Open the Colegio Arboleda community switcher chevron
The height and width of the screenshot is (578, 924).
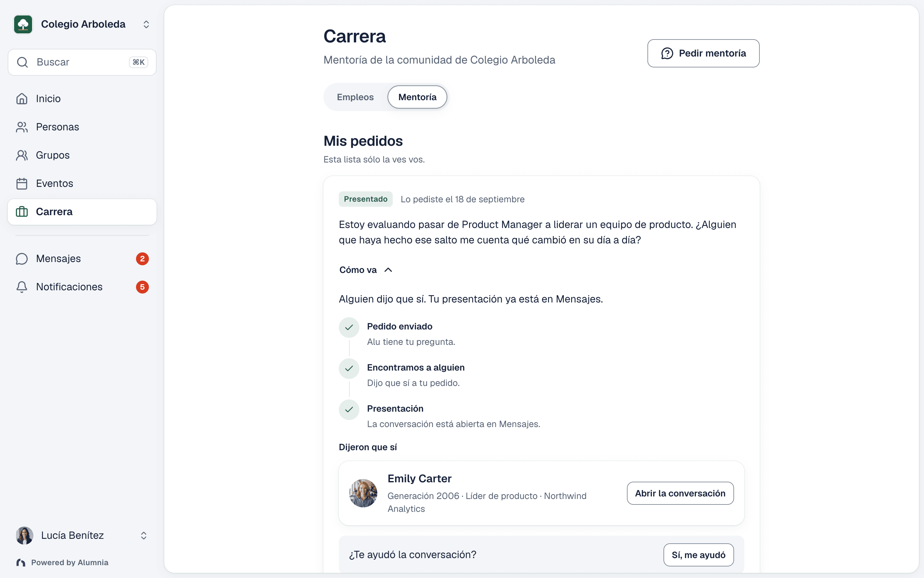pyautogui.click(x=146, y=24)
